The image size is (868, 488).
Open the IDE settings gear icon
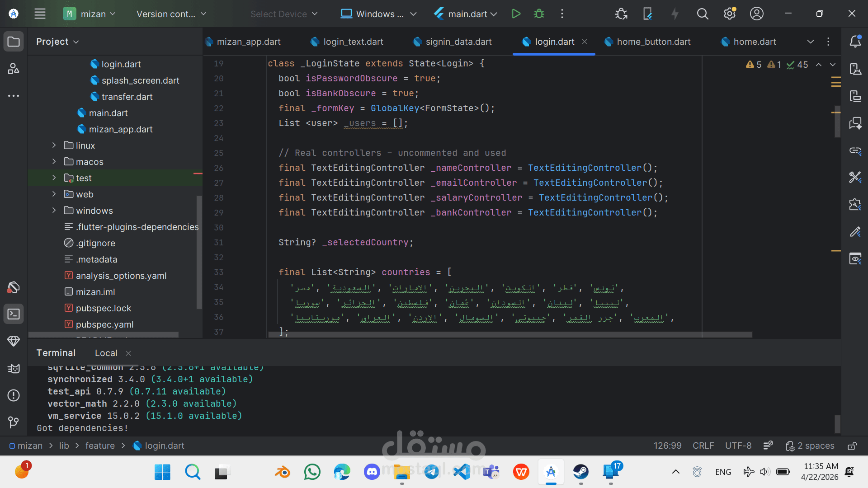[729, 14]
